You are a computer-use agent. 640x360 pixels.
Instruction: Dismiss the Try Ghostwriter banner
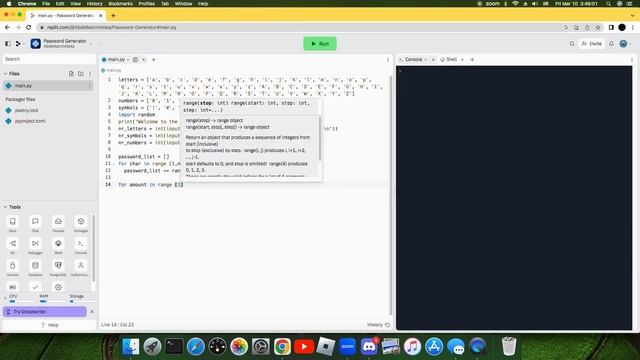[x=92, y=312]
